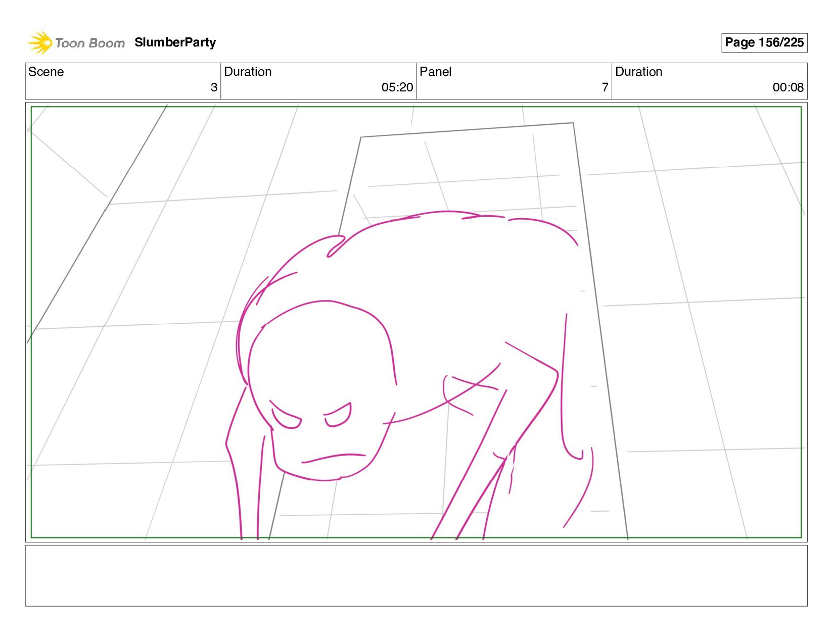Select the scene number 3 value
834x644 pixels.
[214, 87]
